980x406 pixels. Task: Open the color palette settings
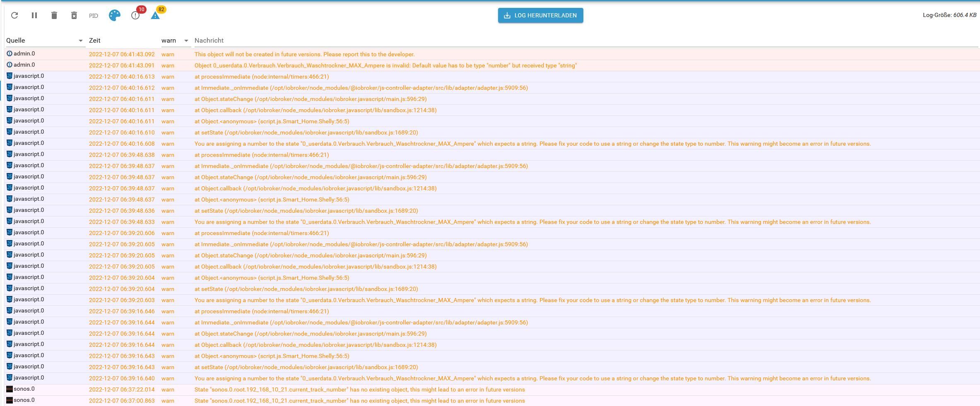click(x=115, y=15)
